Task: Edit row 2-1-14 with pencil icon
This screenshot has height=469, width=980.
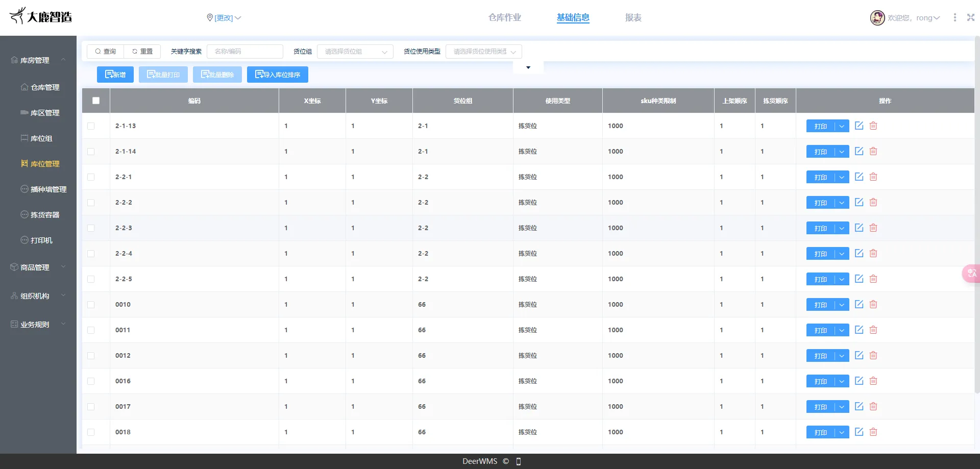Action: (859, 151)
